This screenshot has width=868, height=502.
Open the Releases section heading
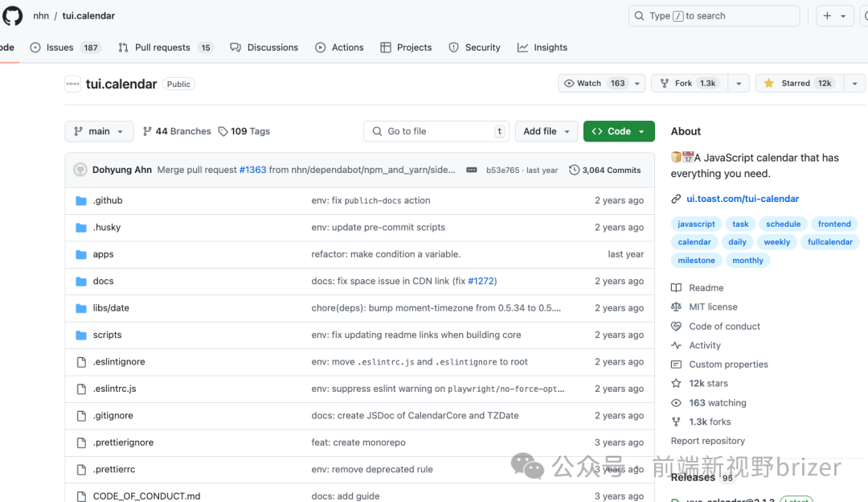(693, 478)
